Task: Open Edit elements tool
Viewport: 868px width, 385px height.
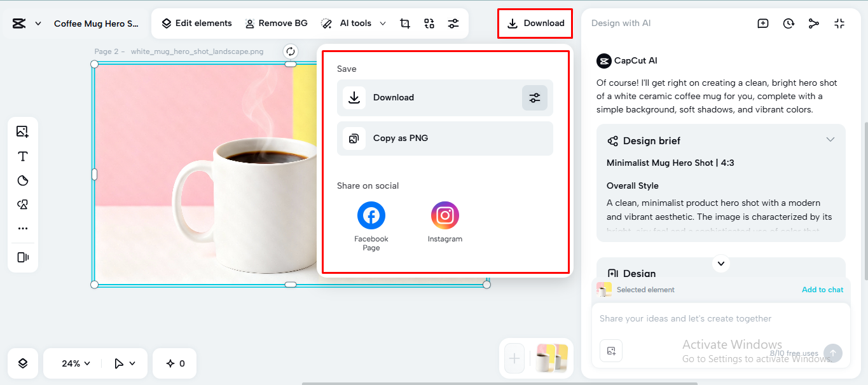Action: pos(196,24)
